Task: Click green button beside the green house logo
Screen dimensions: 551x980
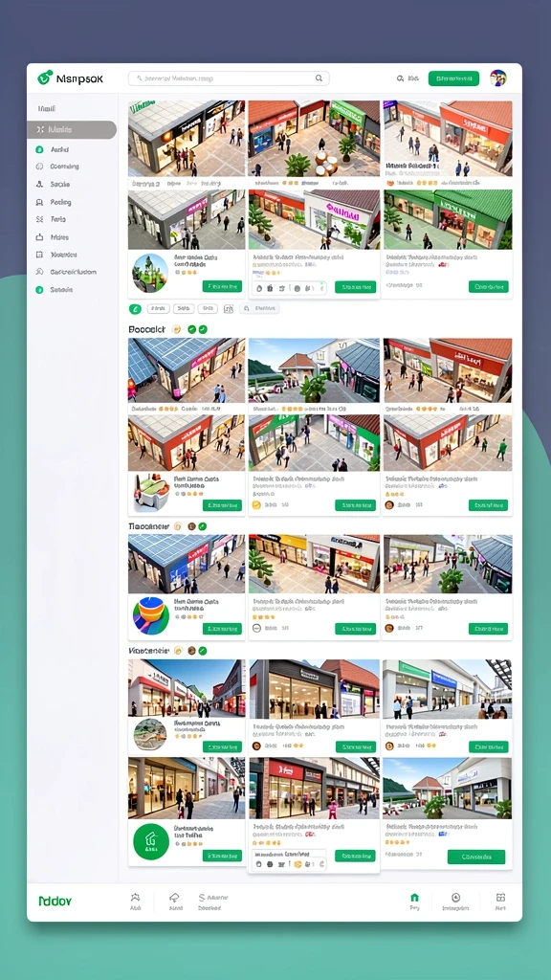Action: coord(222,857)
